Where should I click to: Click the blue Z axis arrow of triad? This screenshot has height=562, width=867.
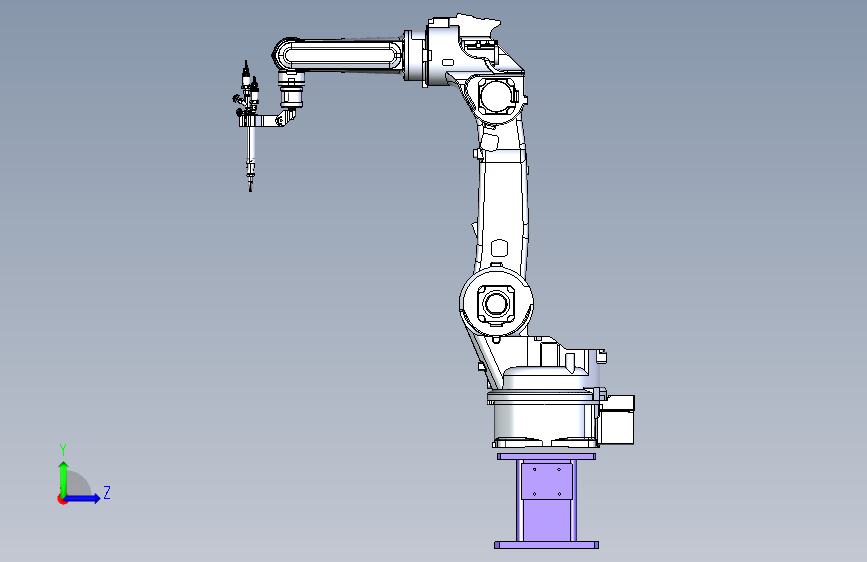tap(82, 498)
